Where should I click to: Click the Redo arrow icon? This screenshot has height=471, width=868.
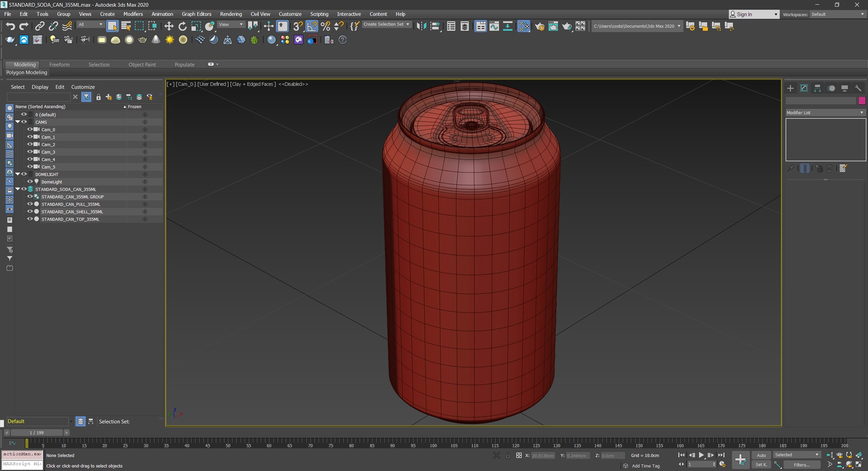(x=24, y=26)
